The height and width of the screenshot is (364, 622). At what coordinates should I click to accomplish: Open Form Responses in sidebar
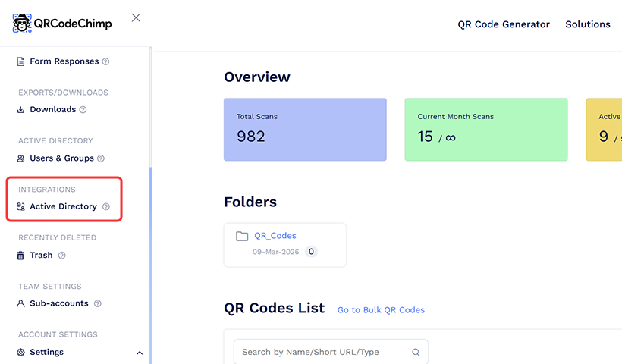64,61
